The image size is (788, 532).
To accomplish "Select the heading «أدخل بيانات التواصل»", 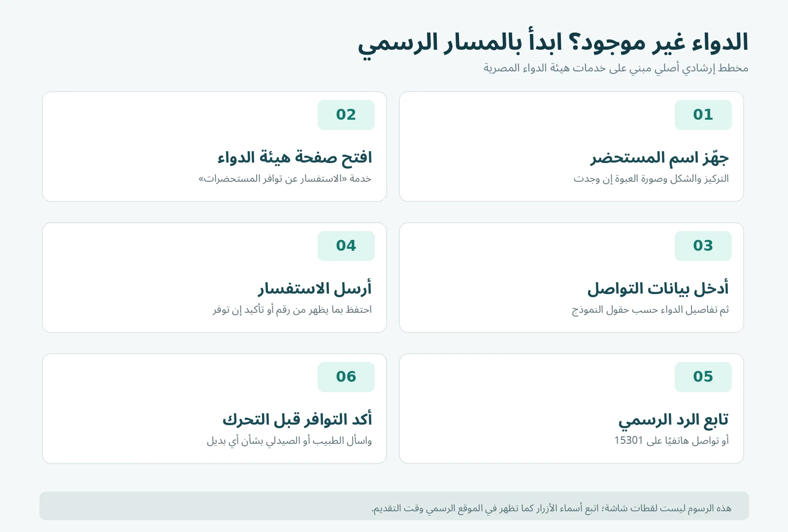I will click(x=658, y=289).
